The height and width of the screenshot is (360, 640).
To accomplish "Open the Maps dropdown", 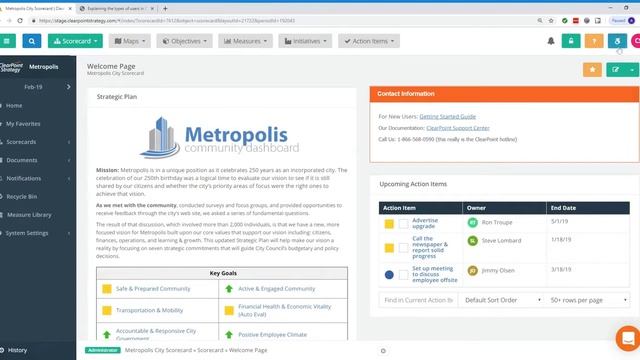I will pyautogui.click(x=130, y=41).
